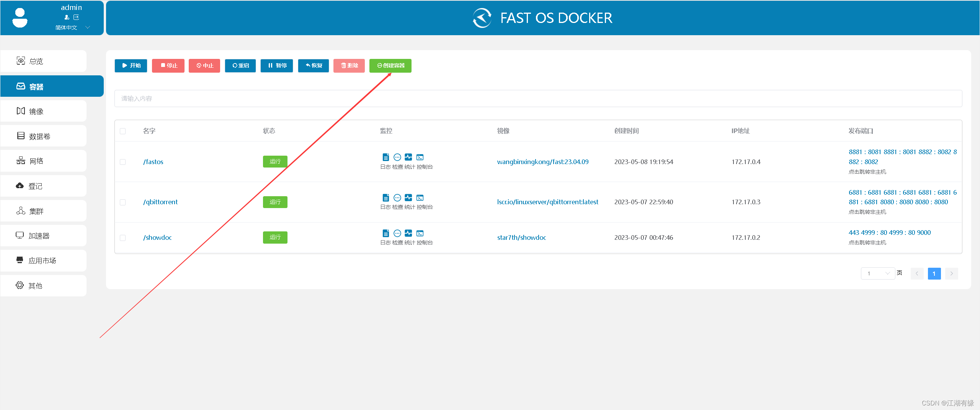Click the search input 请输入内容
Viewport: 980px width, 410px height.
pyautogui.click(x=538, y=99)
